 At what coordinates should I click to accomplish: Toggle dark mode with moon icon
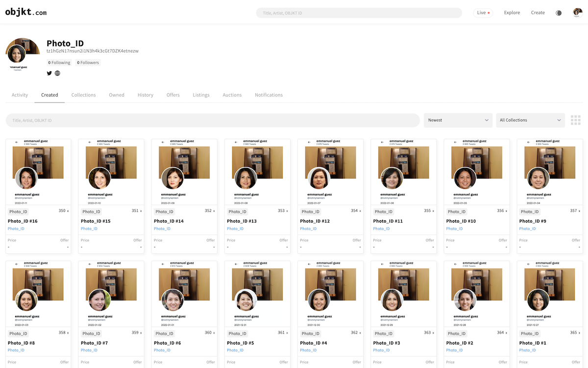[559, 13]
